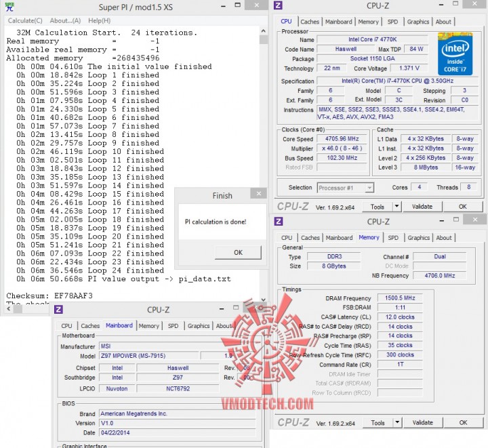The width and height of the screenshot is (488, 448).
Task: Switch to Graphics tab in top CPU-Z window
Action: tap(418, 22)
